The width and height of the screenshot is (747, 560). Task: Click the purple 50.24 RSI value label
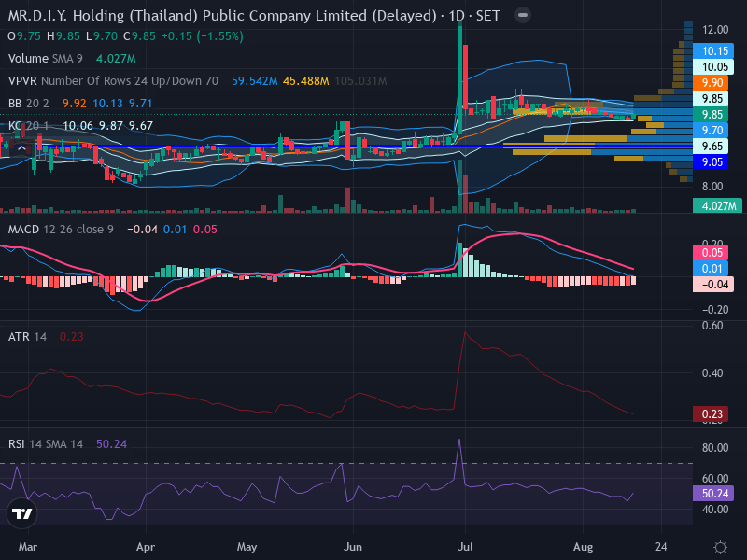(713, 494)
